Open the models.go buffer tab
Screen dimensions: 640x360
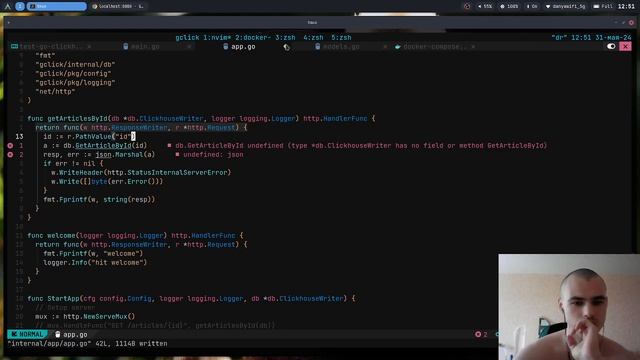point(341,47)
